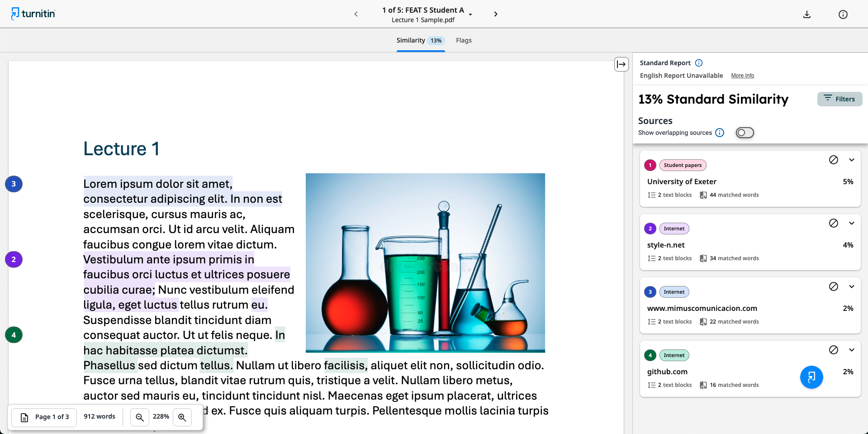Open the Show overlapping sources info tooltip
This screenshot has width=868, height=434.
[720, 133]
